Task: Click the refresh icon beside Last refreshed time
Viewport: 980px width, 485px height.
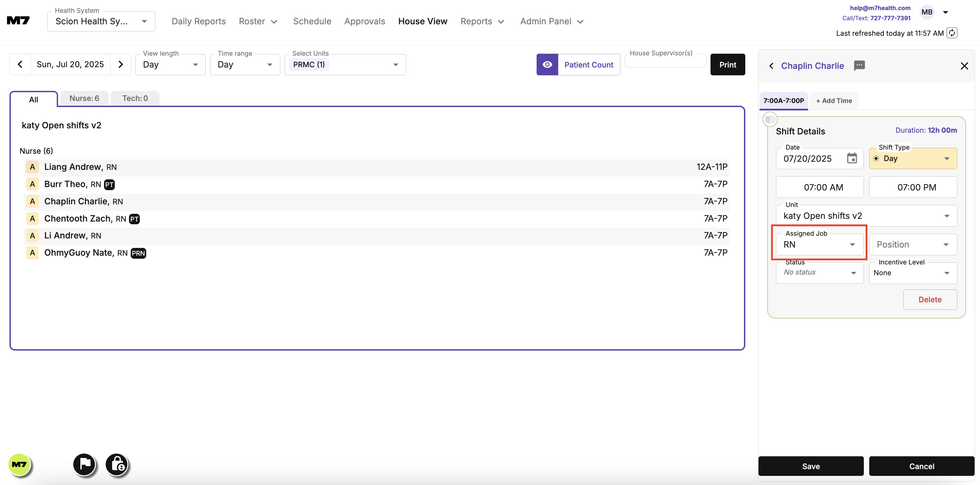Action: (x=952, y=33)
